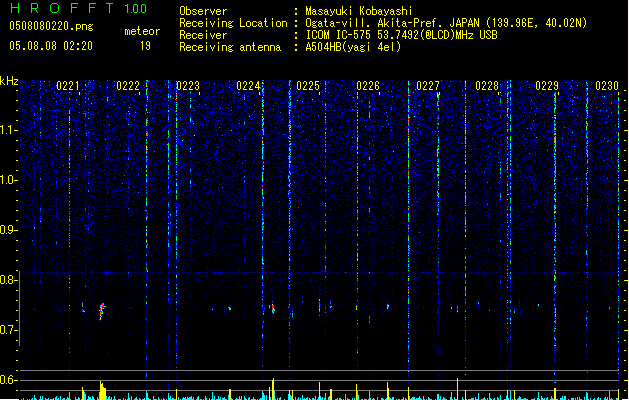
Task: Click the 0221 time marker
Action: pyautogui.click(x=68, y=86)
